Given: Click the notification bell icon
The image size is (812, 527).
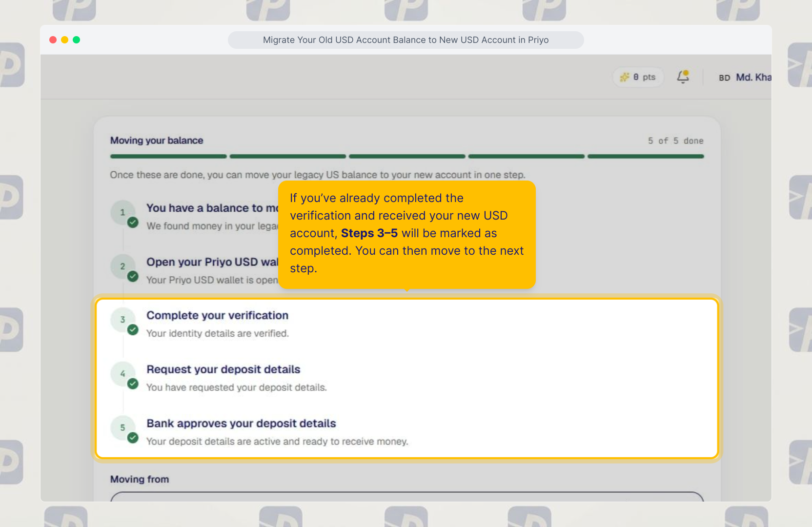Looking at the screenshot, I should [683, 77].
